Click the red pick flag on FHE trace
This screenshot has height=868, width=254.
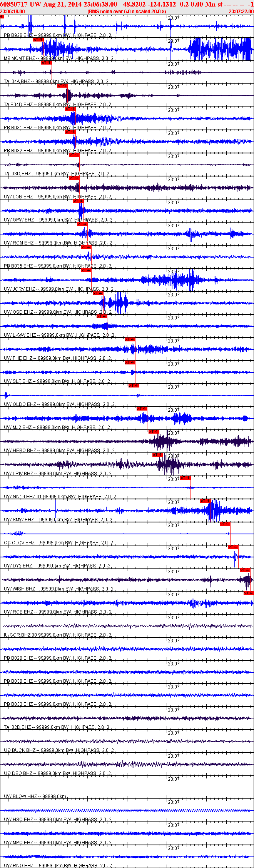pyautogui.click(x=130, y=339)
